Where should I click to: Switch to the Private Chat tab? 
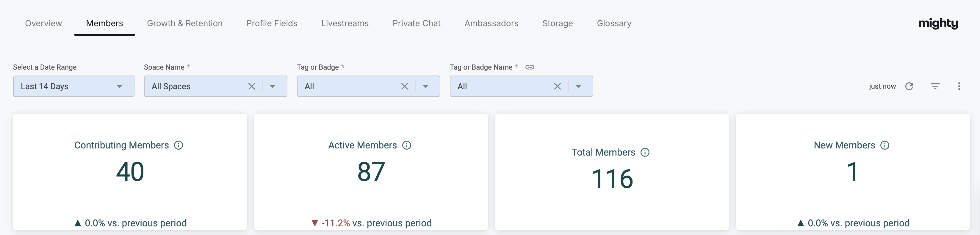pyautogui.click(x=417, y=23)
